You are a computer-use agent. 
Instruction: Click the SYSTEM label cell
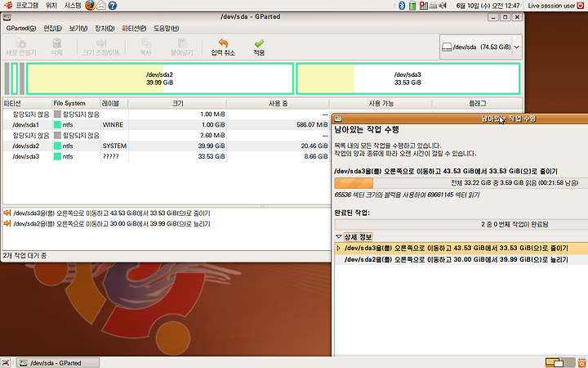coord(114,146)
